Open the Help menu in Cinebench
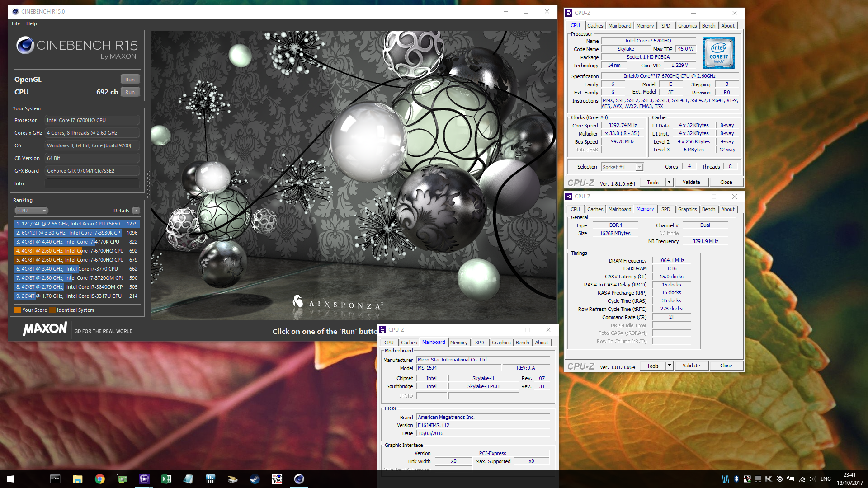Viewport: 868px width, 488px height. click(x=32, y=23)
